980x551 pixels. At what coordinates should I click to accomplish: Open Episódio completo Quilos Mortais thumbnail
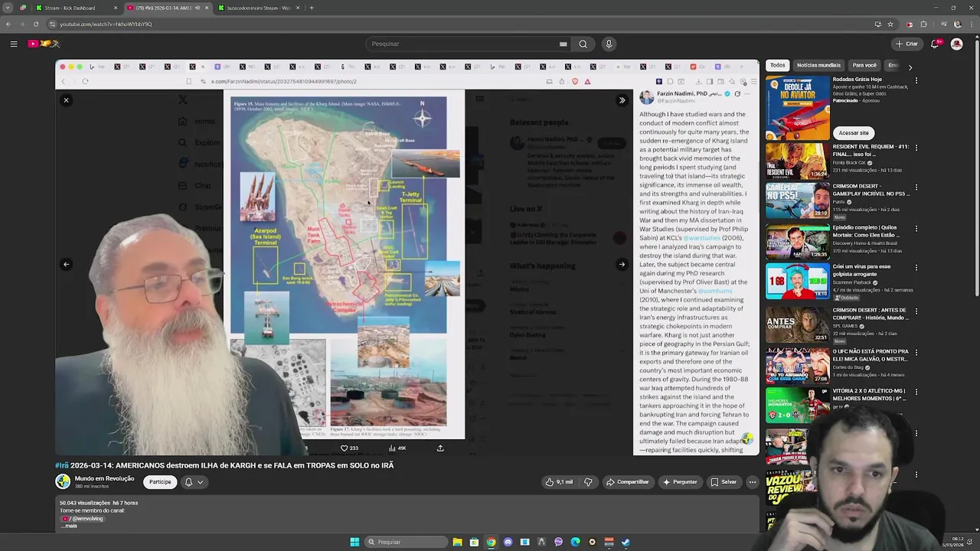797,243
